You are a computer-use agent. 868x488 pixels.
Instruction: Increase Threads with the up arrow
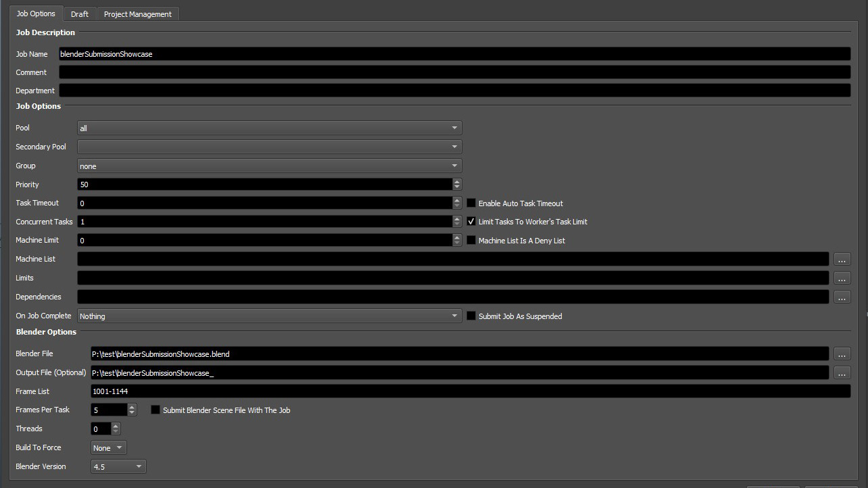click(116, 426)
